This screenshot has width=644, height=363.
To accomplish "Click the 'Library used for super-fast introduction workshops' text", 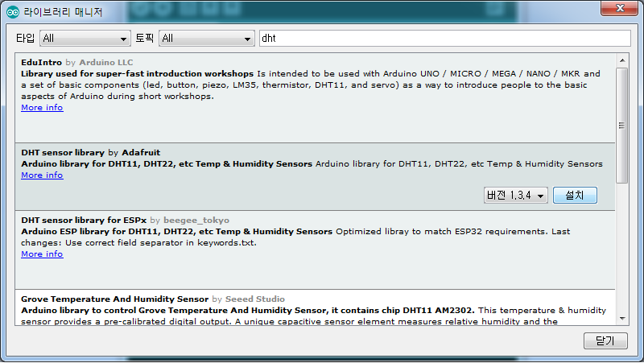I will [137, 74].
